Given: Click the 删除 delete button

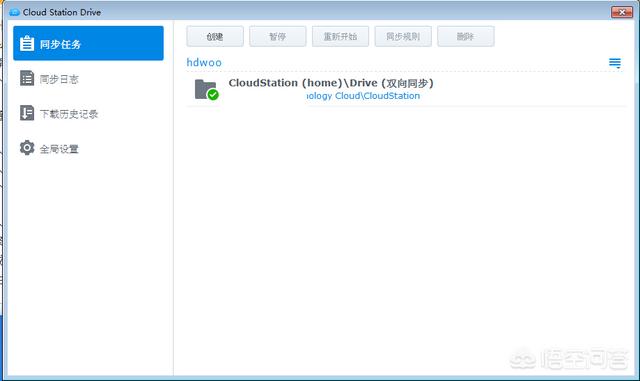Looking at the screenshot, I should pyautogui.click(x=466, y=36).
